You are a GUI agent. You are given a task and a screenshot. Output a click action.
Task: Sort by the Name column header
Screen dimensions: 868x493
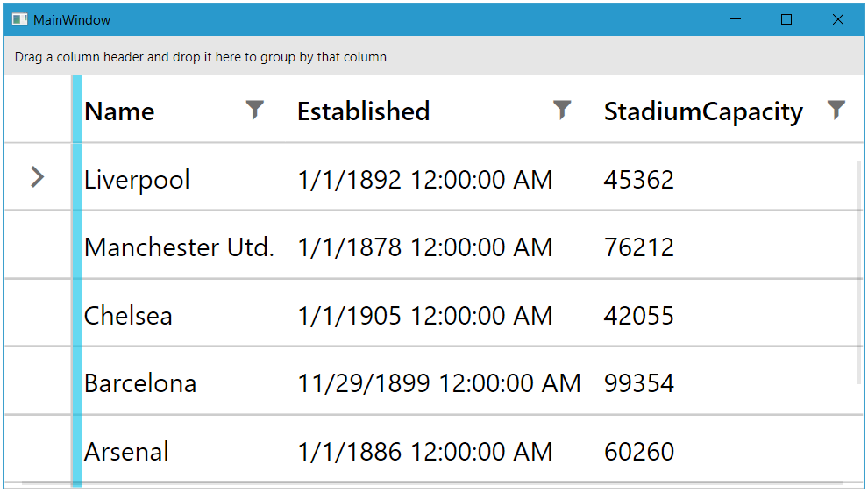(x=119, y=111)
